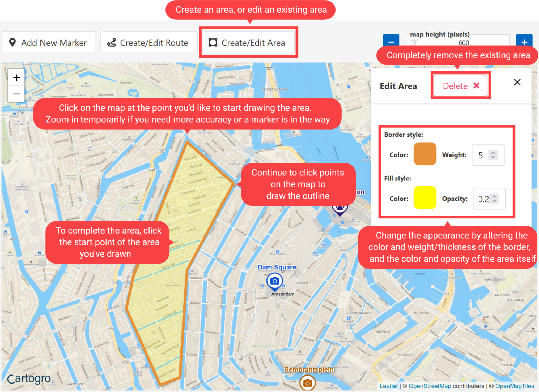Viewport: 539px width, 392px height.
Task: Open the yellow fill color swatch
Action: (425, 198)
